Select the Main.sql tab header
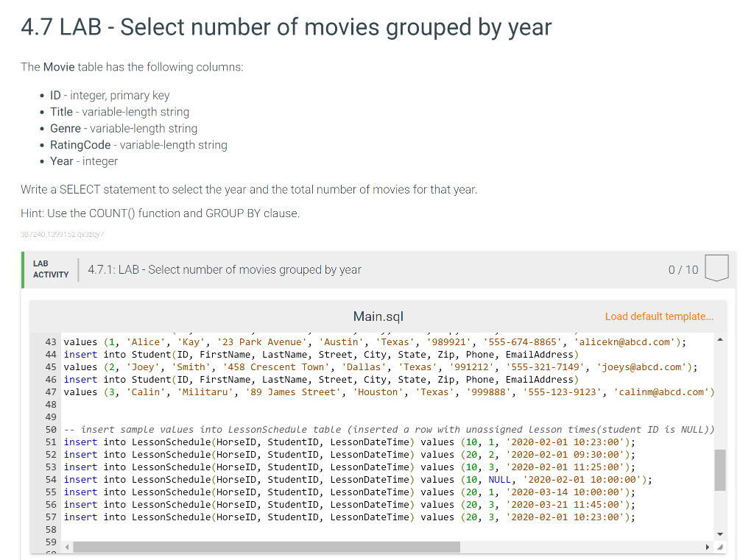754x560 pixels. (x=378, y=316)
